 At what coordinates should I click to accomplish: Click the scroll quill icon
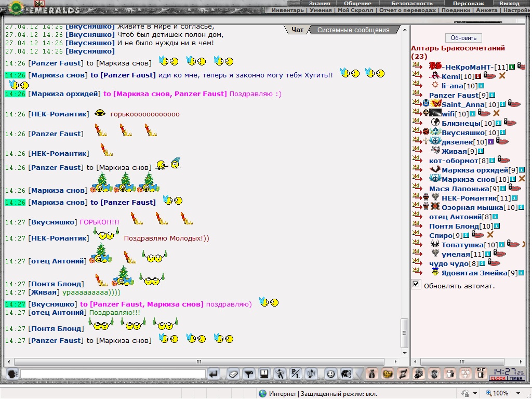403,374
